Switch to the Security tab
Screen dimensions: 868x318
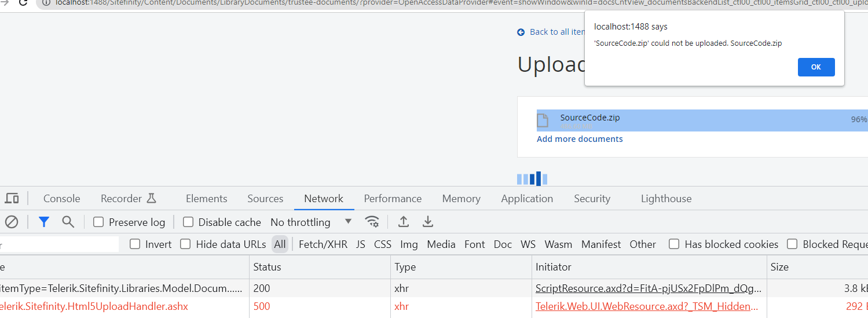coord(592,199)
